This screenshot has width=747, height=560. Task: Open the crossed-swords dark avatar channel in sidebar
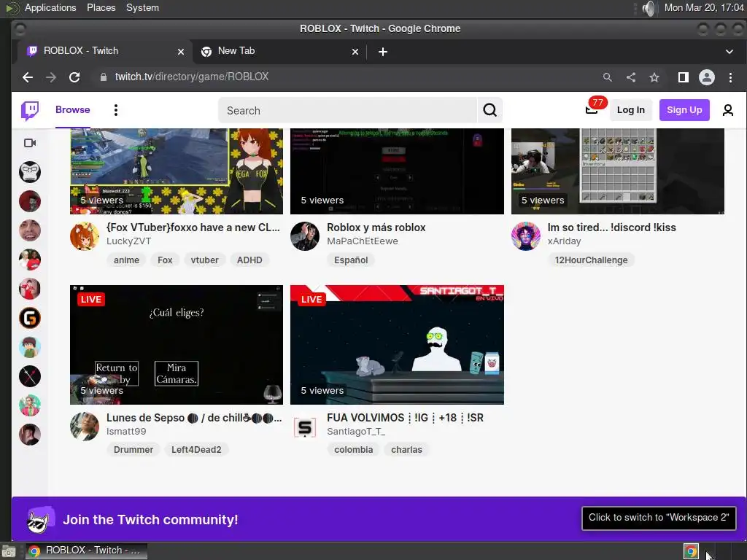29,376
